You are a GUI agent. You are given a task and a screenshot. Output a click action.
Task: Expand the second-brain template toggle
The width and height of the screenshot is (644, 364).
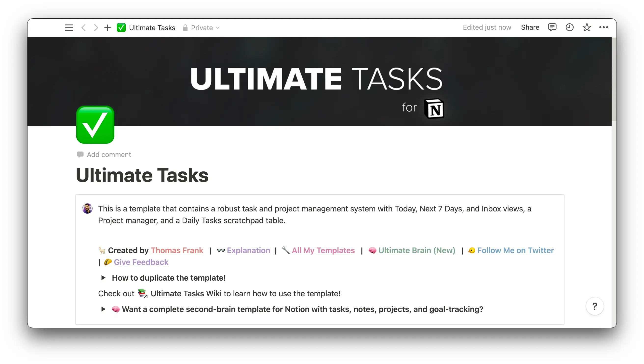tap(103, 309)
